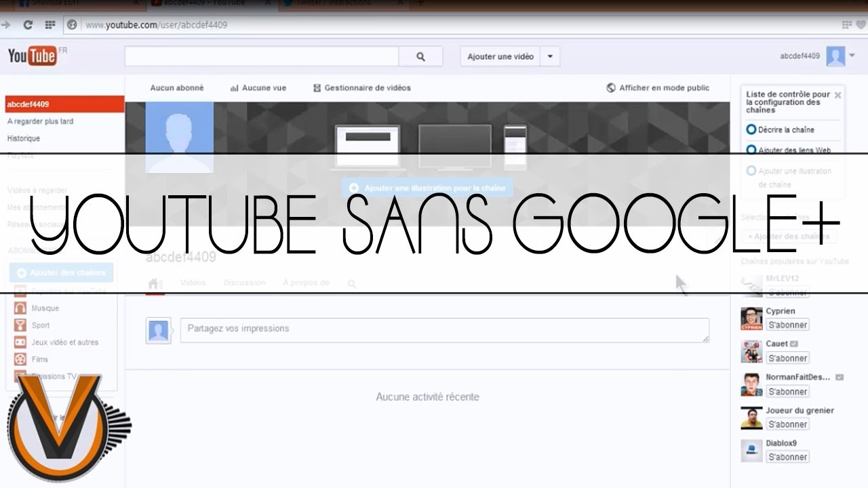
Task: Open the channel home tab icon
Action: (155, 283)
